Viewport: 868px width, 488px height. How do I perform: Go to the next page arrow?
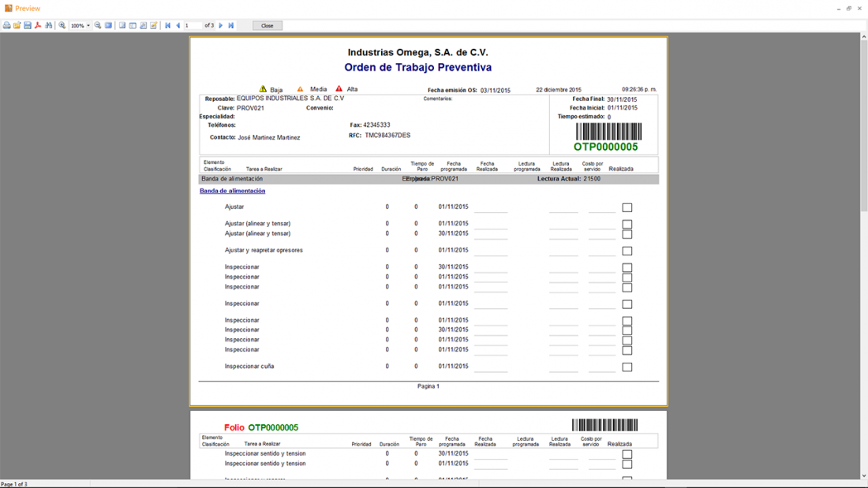221,26
